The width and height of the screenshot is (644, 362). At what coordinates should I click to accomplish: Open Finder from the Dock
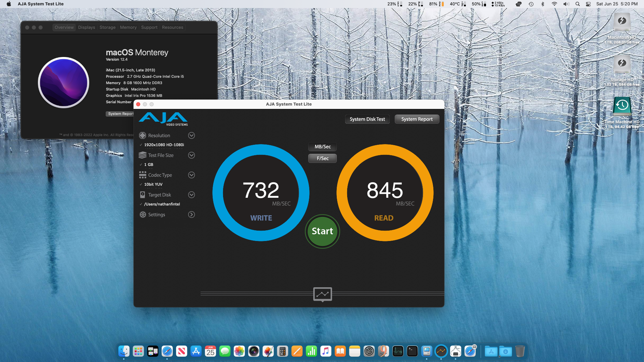point(124,351)
